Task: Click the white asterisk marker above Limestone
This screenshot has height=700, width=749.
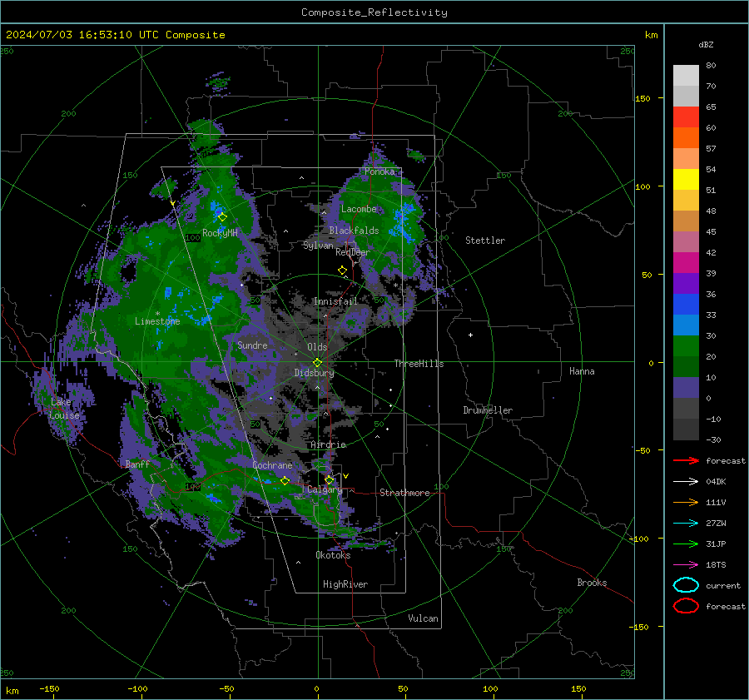Action: [x=157, y=314]
